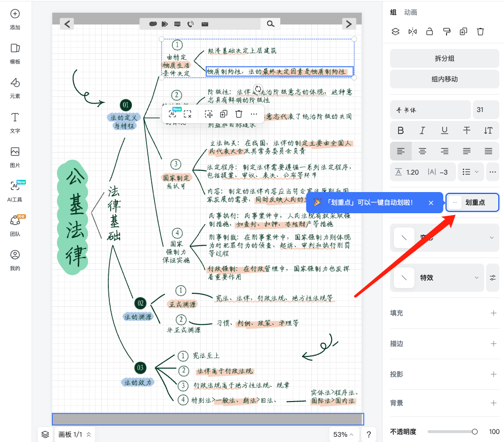The width and height of the screenshot is (504, 442).
Task: Click the search magnifier on the canvas toolbar
Action: tap(270, 24)
